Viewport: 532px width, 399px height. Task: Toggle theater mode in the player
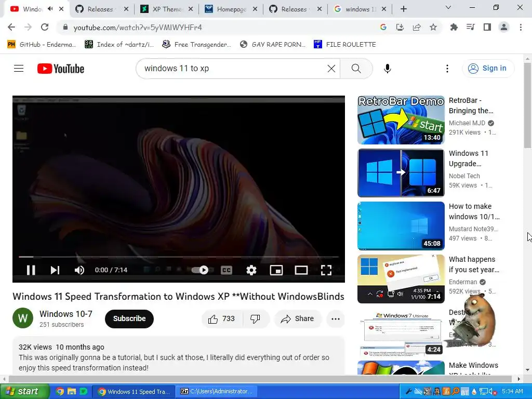point(301,270)
